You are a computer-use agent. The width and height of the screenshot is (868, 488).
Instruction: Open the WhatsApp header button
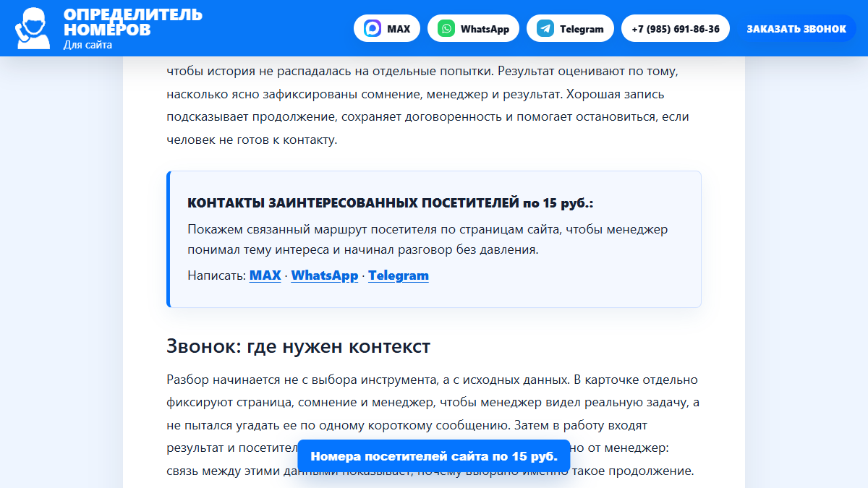[473, 29]
